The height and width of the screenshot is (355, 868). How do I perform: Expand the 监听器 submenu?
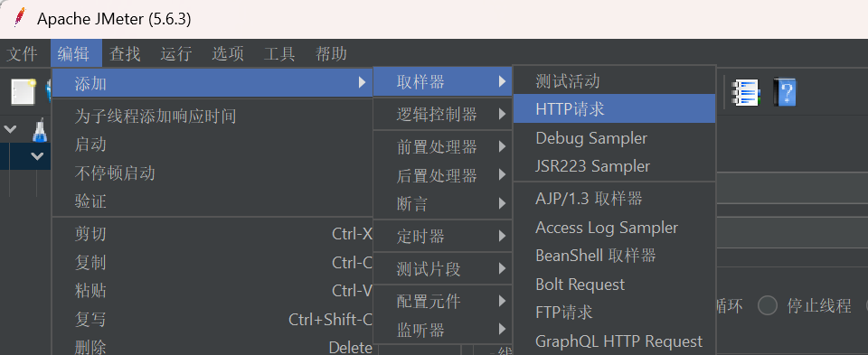(443, 331)
